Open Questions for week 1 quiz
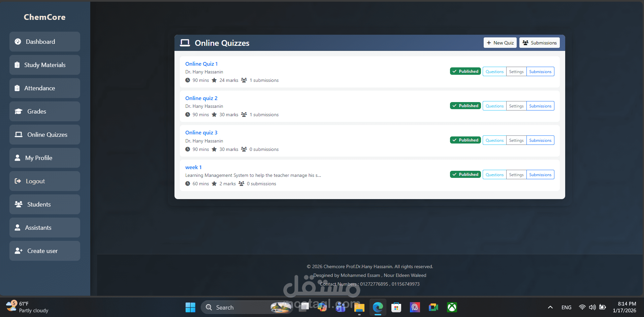This screenshot has height=317, width=644. 494,175
